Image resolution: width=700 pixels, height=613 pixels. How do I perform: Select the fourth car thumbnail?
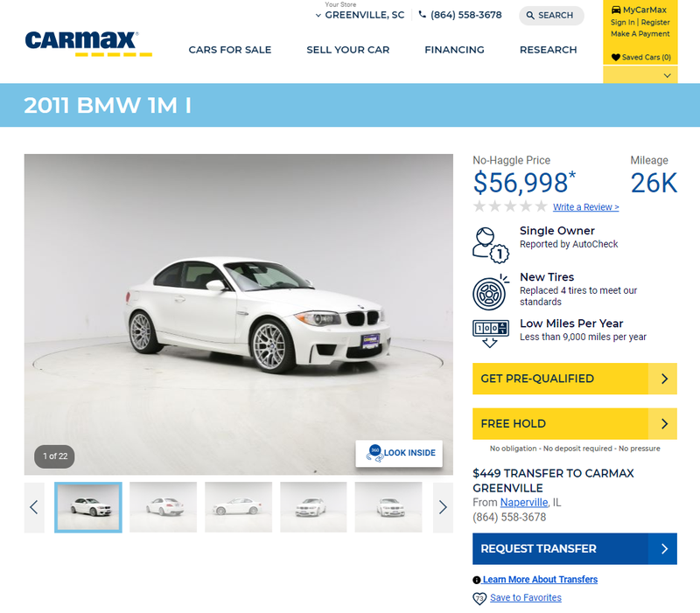[x=313, y=507]
